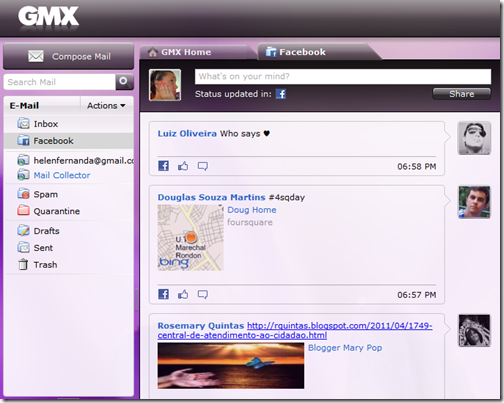The image size is (504, 403).
Task: Open the sunset image in Rosemary's post
Action: [231, 366]
